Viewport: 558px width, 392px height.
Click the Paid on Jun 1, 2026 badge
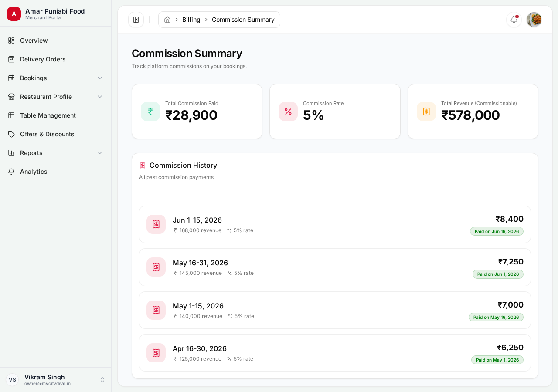click(498, 274)
